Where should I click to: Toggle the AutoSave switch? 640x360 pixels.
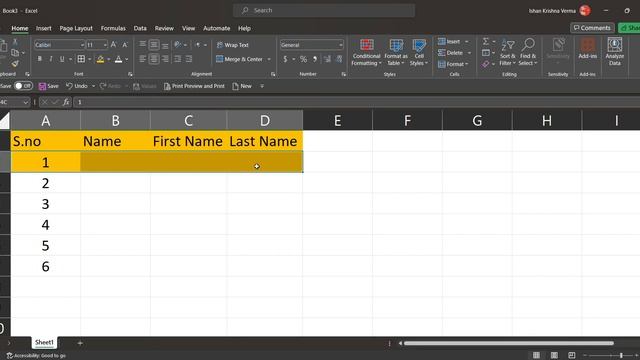23,86
